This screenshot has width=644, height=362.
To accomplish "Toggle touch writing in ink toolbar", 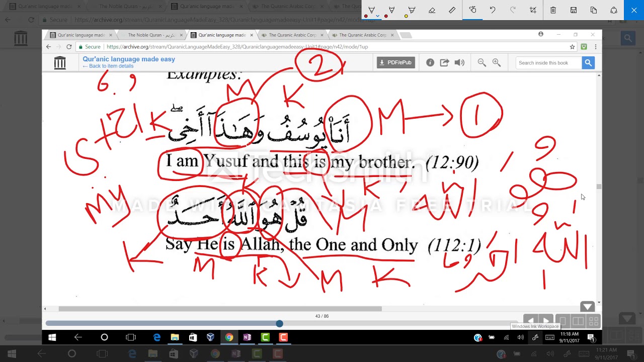I will point(472,10).
